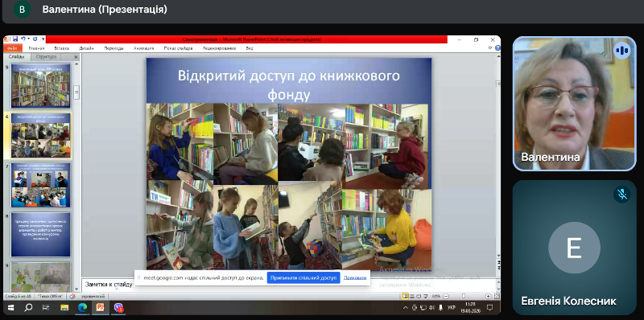This screenshot has height=320, width=644.
Task: Click the UKR language switcher in tray
Action: point(452,307)
